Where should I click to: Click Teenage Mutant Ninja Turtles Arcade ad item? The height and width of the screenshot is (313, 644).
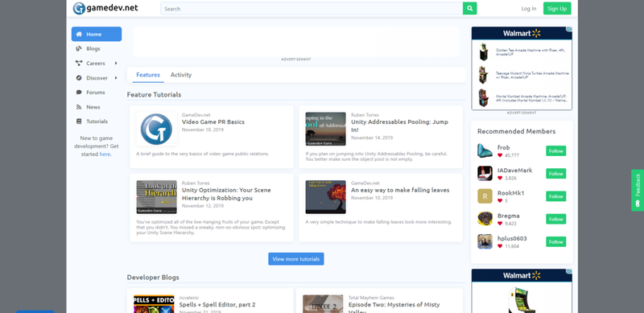tap(522, 75)
